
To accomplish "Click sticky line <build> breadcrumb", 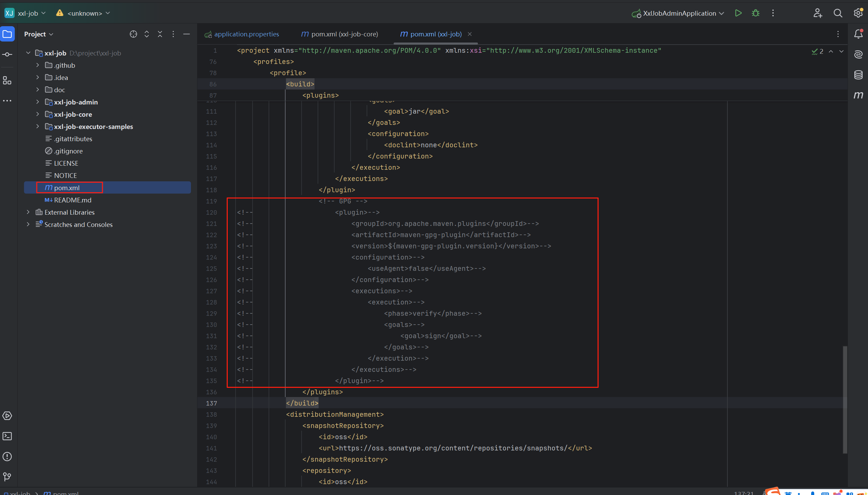I will pos(300,84).
